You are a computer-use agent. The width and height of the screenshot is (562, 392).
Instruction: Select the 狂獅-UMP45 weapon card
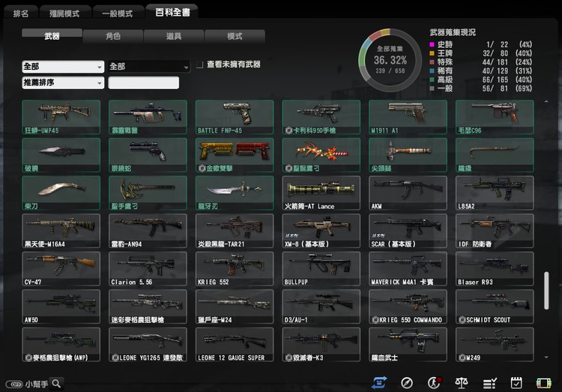pyautogui.click(x=61, y=117)
